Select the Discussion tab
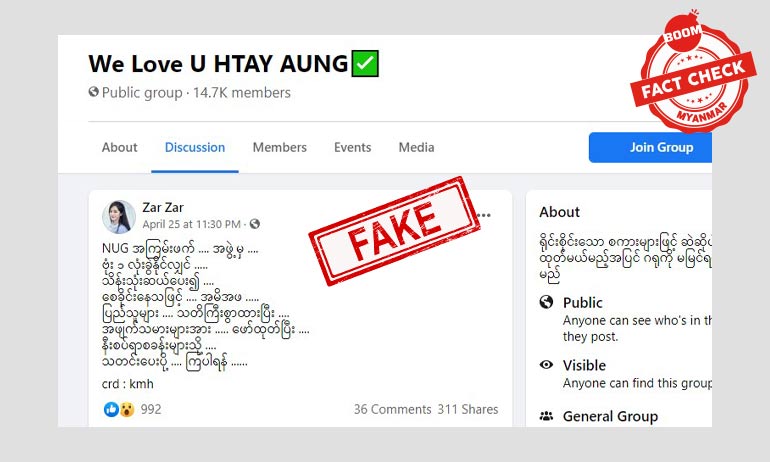 coord(195,147)
